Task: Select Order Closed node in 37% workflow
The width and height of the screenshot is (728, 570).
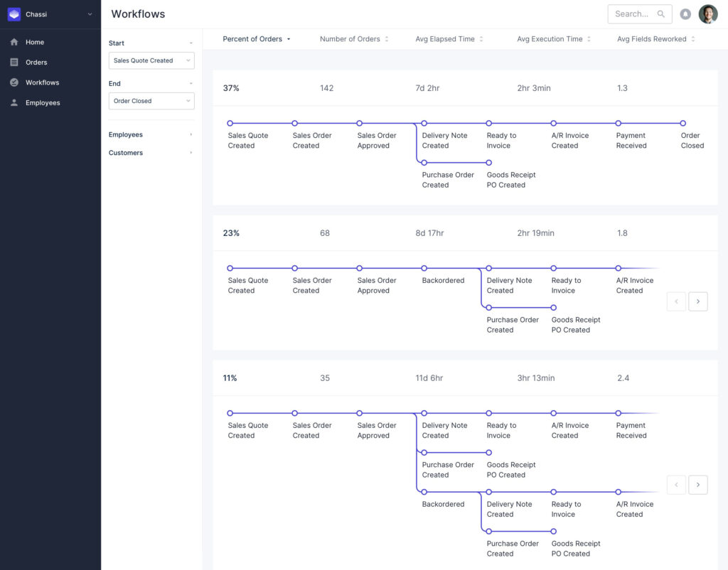Action: tap(683, 123)
